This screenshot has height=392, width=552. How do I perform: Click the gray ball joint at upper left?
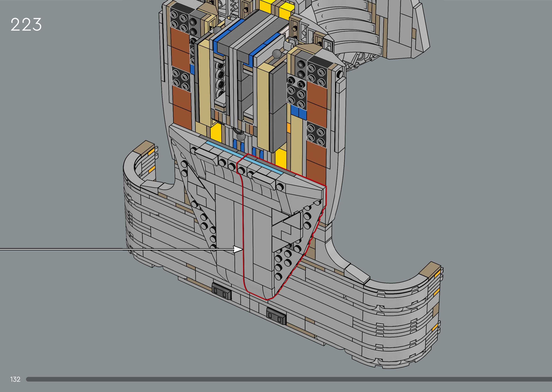click(218, 30)
